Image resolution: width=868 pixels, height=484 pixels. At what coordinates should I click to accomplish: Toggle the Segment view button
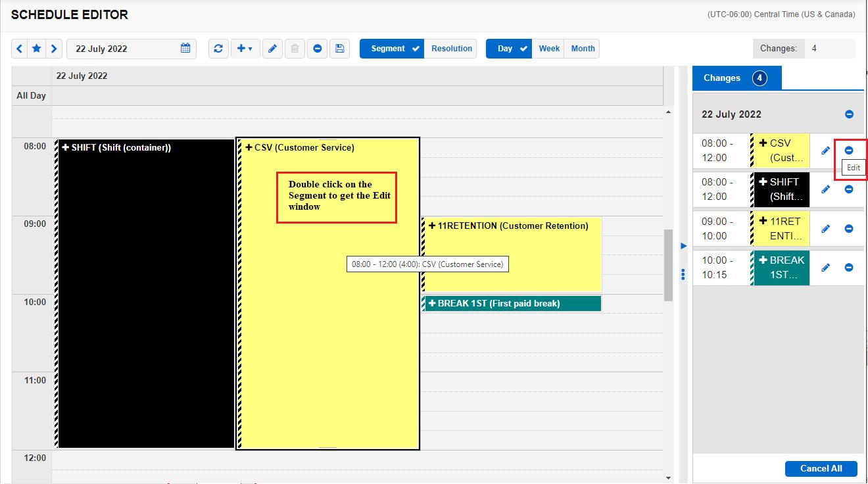click(x=391, y=48)
